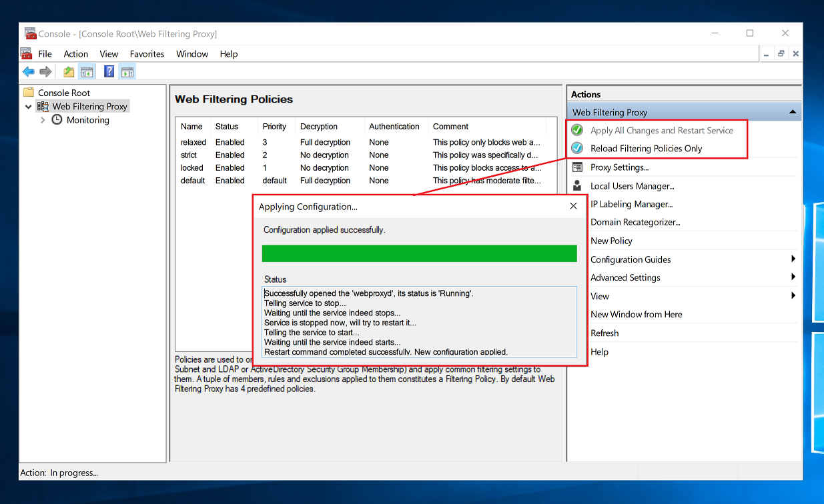Select Monitoring in the tree
824x504 pixels.
[x=88, y=120]
